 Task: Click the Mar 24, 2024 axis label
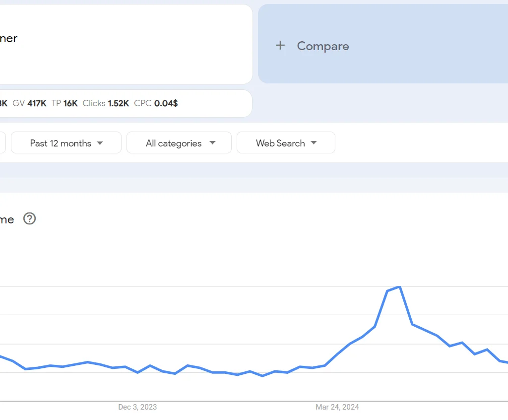click(337, 407)
